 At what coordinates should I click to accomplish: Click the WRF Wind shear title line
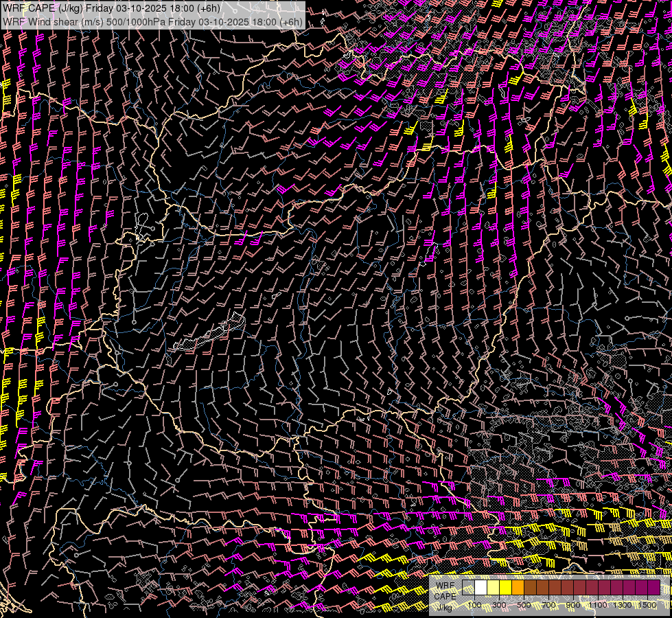click(x=152, y=21)
